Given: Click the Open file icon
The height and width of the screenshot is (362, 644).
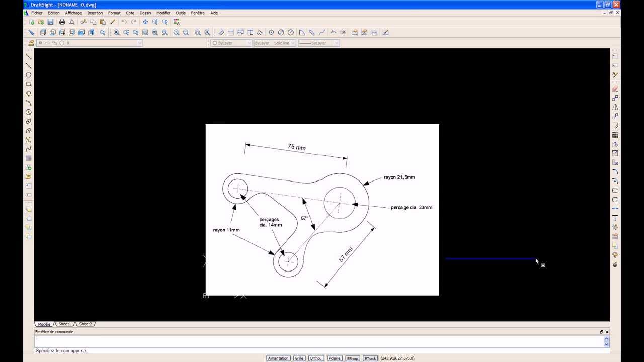Looking at the screenshot, I should (x=41, y=22).
